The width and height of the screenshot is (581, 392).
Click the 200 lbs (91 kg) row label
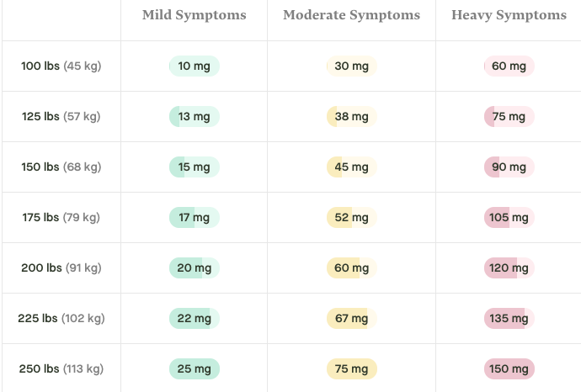tap(61, 268)
